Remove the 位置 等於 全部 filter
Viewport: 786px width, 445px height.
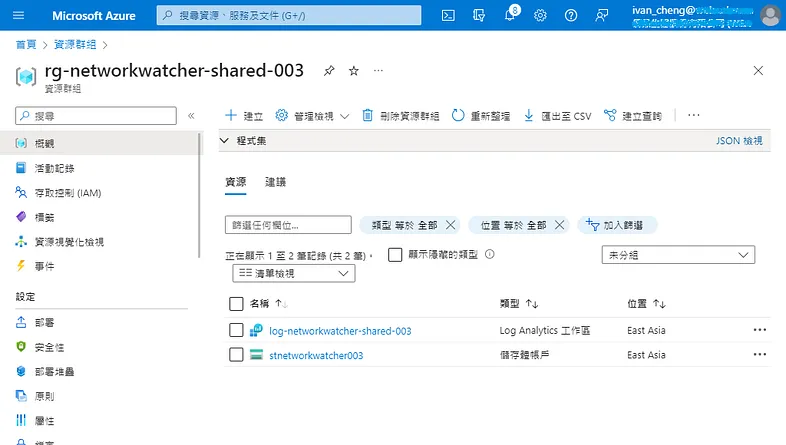coord(559,225)
